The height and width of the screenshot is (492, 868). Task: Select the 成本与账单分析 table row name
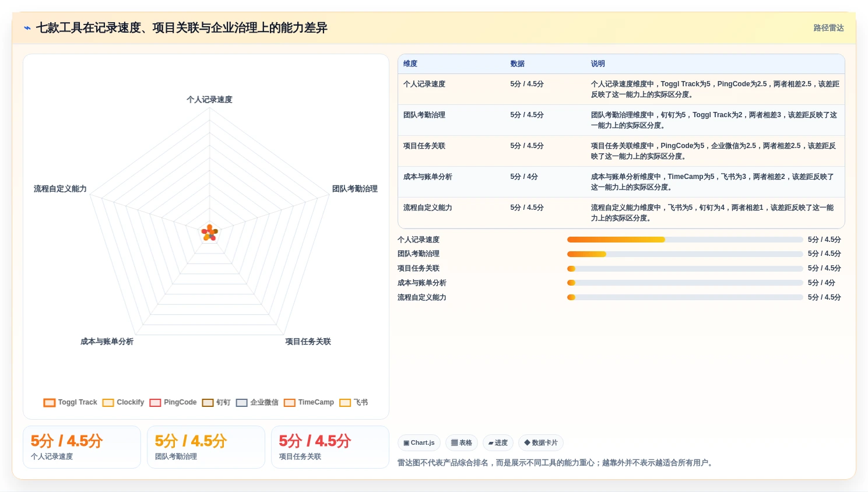(428, 177)
